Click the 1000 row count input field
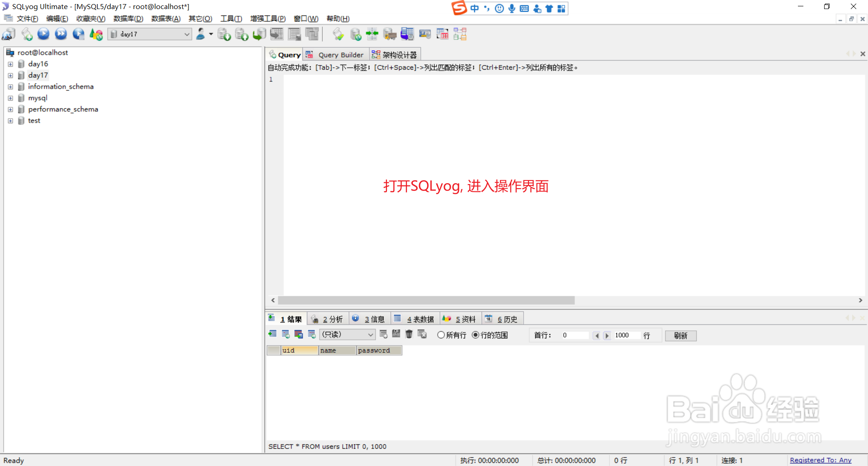This screenshot has width=868, height=466. pos(626,335)
